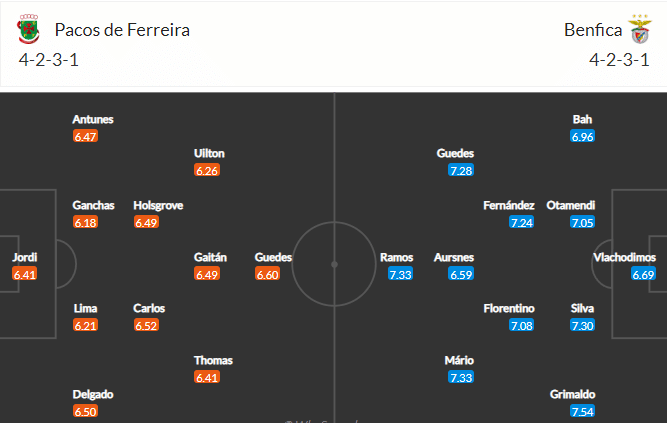
Task: Click on player Antunes
Action: [93, 120]
